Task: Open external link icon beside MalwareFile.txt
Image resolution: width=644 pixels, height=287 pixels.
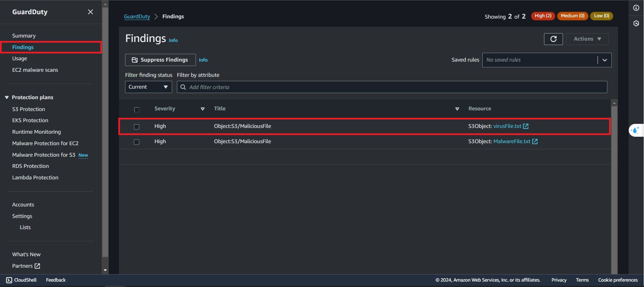Action: click(x=535, y=141)
